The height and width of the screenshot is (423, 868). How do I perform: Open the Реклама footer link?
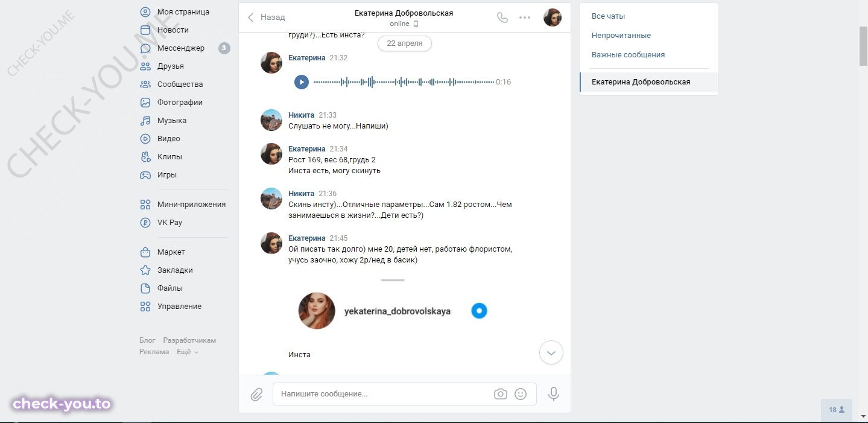tap(154, 352)
